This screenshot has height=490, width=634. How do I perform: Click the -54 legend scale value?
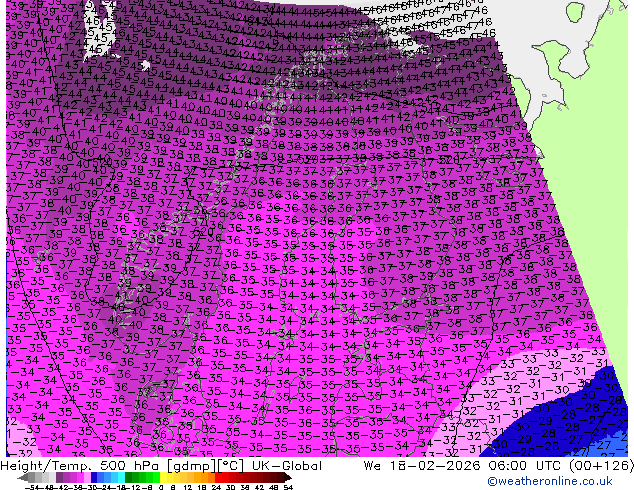pyautogui.click(x=32, y=487)
